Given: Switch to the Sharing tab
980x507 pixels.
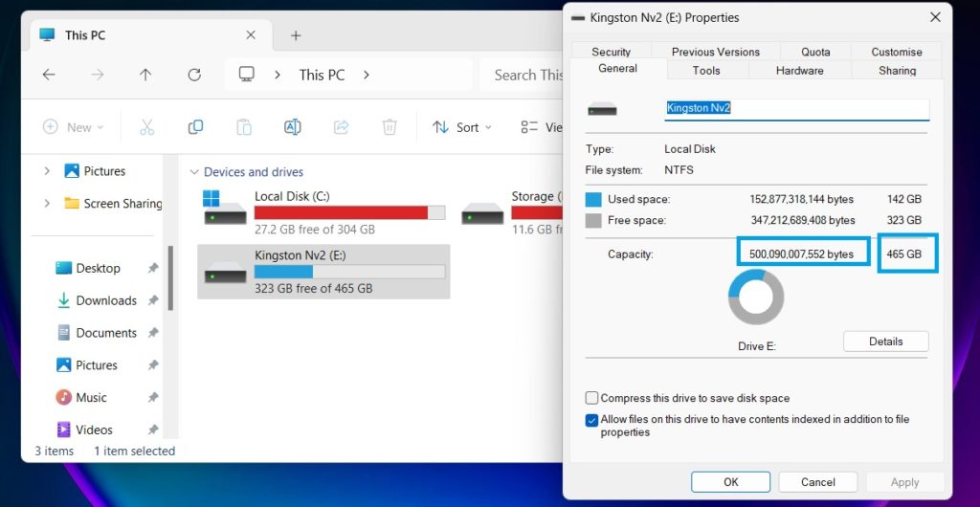Looking at the screenshot, I should coord(897,71).
